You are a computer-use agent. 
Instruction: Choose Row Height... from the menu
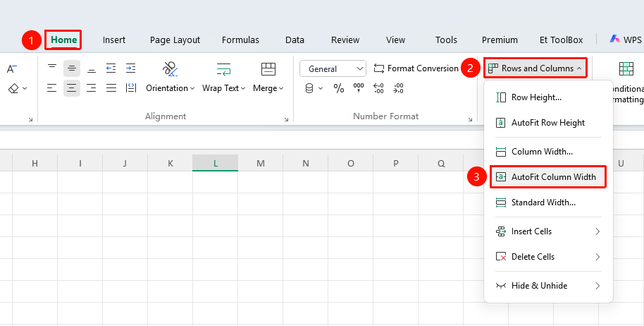(x=548, y=97)
